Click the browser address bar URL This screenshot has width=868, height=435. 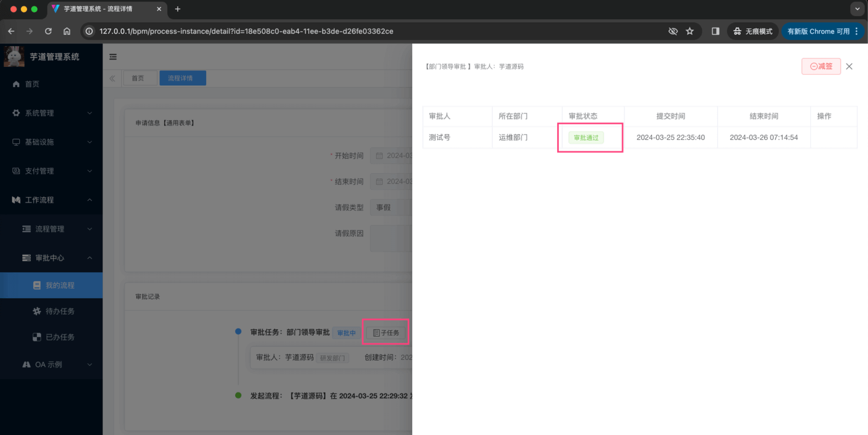[x=246, y=31]
